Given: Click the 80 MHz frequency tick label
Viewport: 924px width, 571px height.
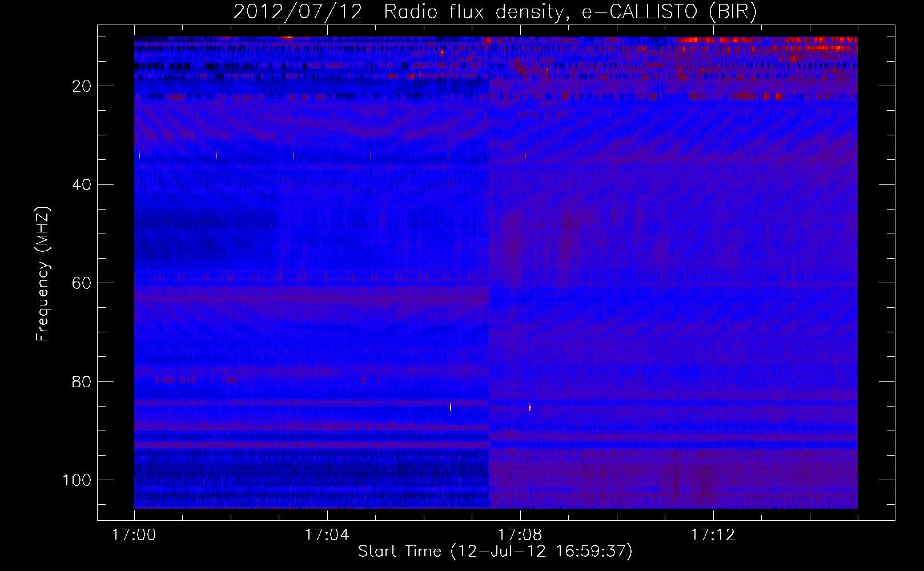Looking at the screenshot, I should coord(82,382).
